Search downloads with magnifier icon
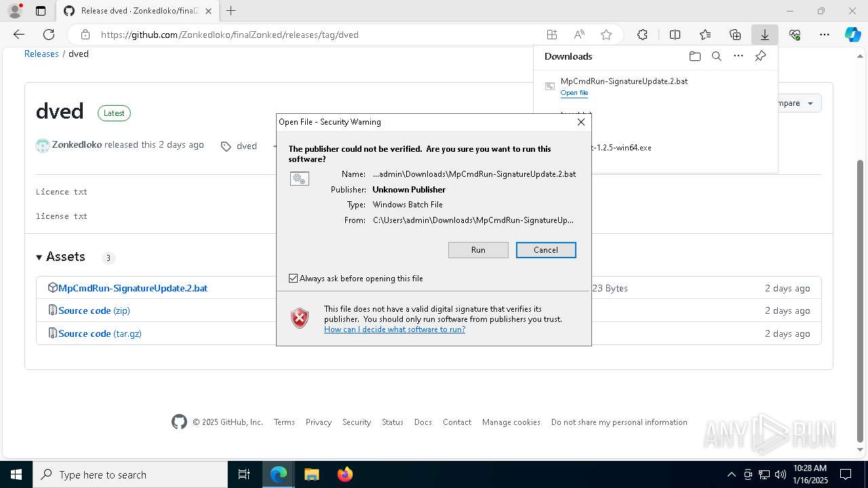 coord(717,56)
